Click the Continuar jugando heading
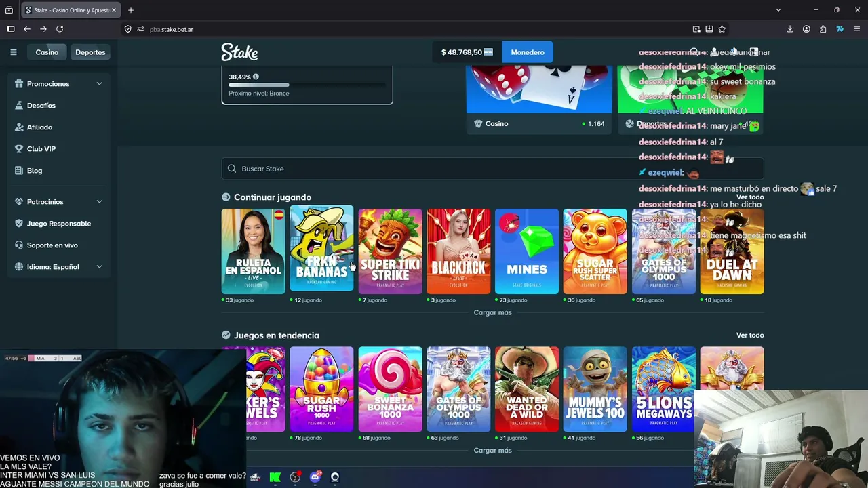 (273, 197)
